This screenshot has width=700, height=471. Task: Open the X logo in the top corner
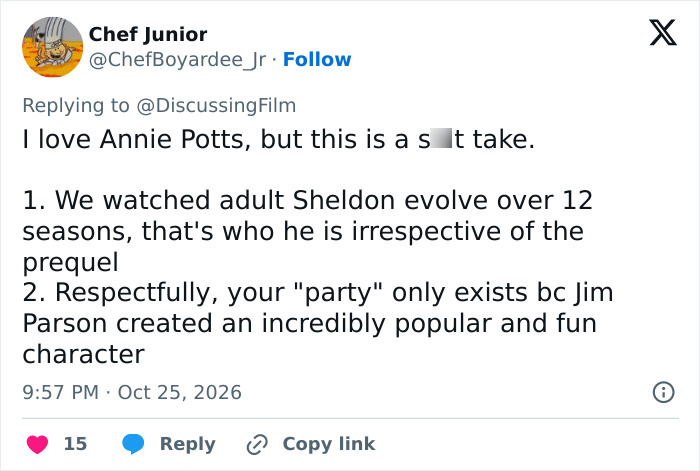[663, 32]
